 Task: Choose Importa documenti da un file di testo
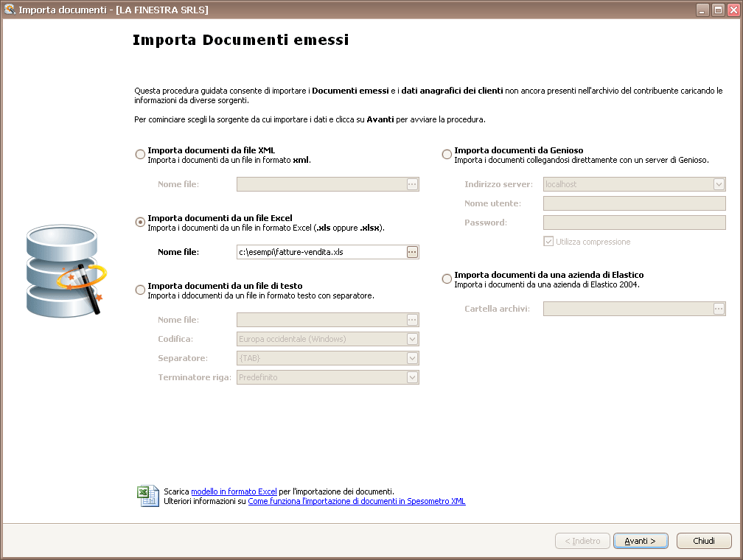pos(140,290)
